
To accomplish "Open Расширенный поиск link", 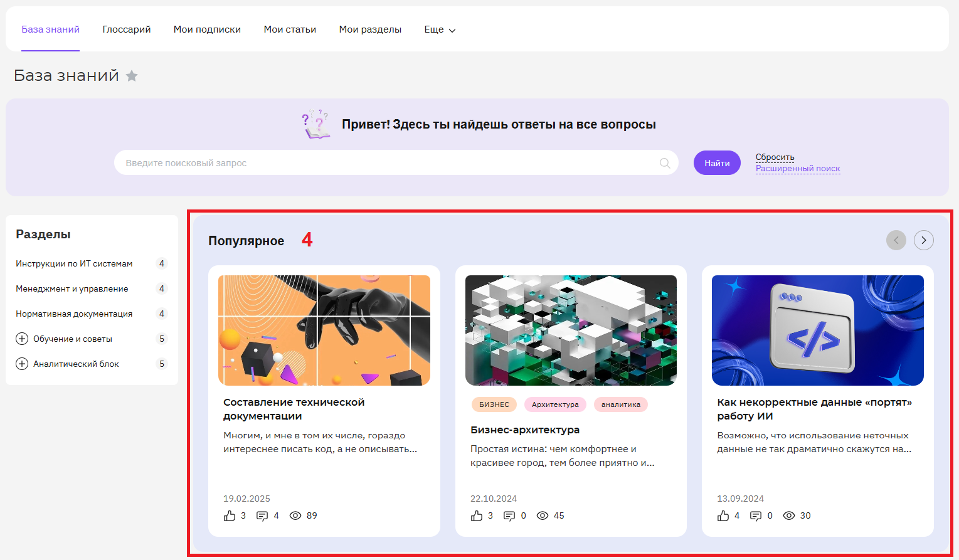I will [x=798, y=168].
